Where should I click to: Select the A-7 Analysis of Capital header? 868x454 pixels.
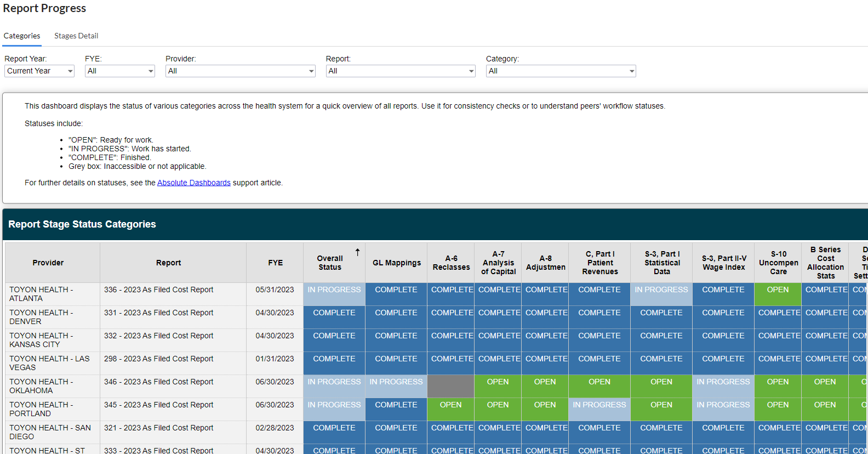(498, 263)
